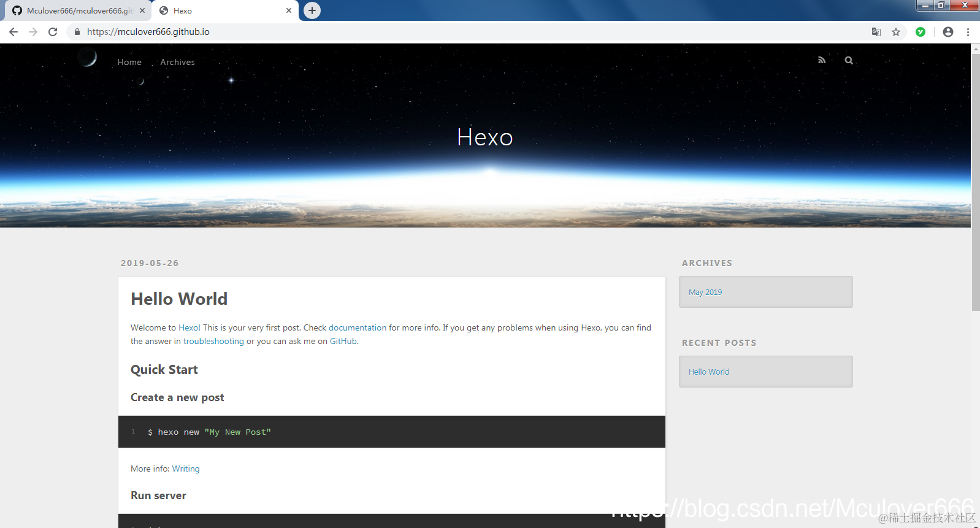Click the vertical scrollbar thumb
Viewport: 980px width, 528px height.
point(976,182)
